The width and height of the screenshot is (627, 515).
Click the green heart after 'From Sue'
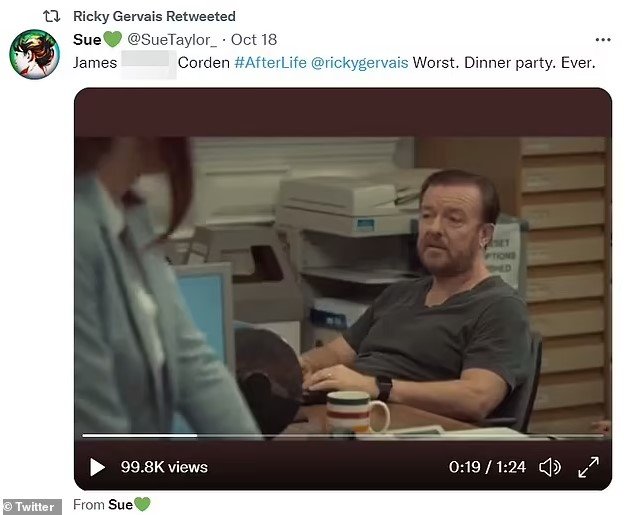(142, 504)
